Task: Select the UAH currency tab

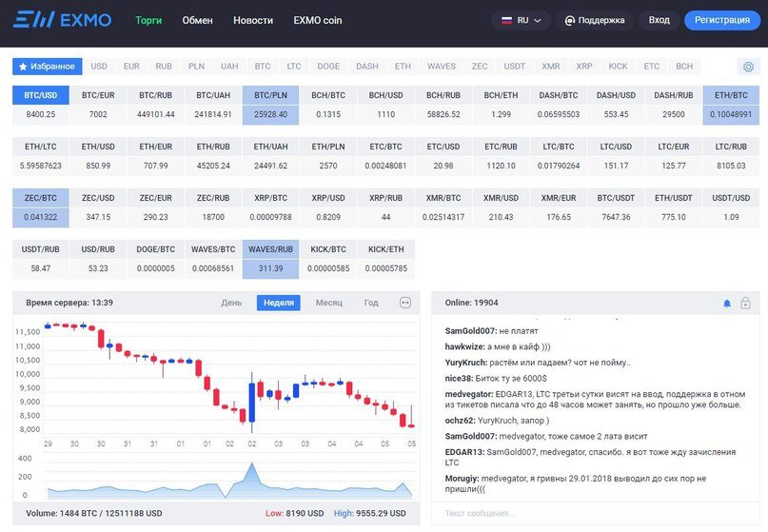Action: coord(229,67)
